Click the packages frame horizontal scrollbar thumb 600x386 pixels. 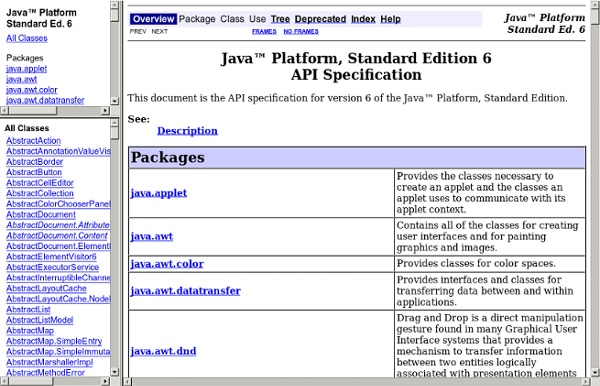pyautogui.click(x=32, y=111)
